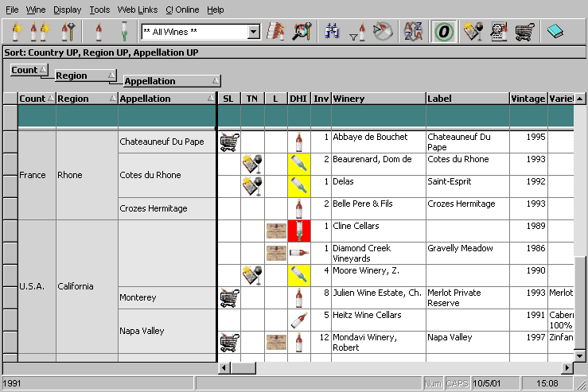Click the TN column header
Viewport: 588px width, 392px height.
point(252,99)
